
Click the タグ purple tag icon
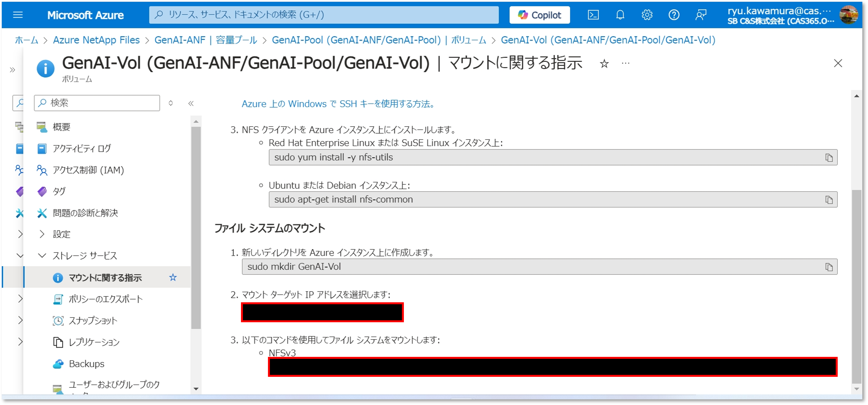42,191
